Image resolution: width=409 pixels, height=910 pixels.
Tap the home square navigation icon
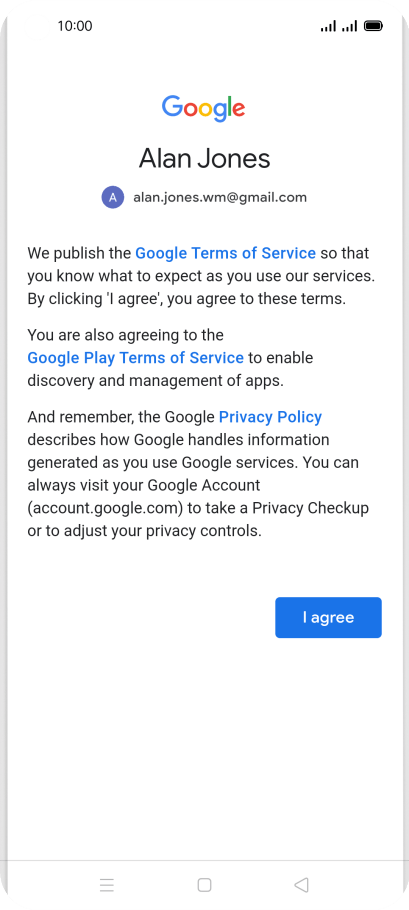(204, 884)
